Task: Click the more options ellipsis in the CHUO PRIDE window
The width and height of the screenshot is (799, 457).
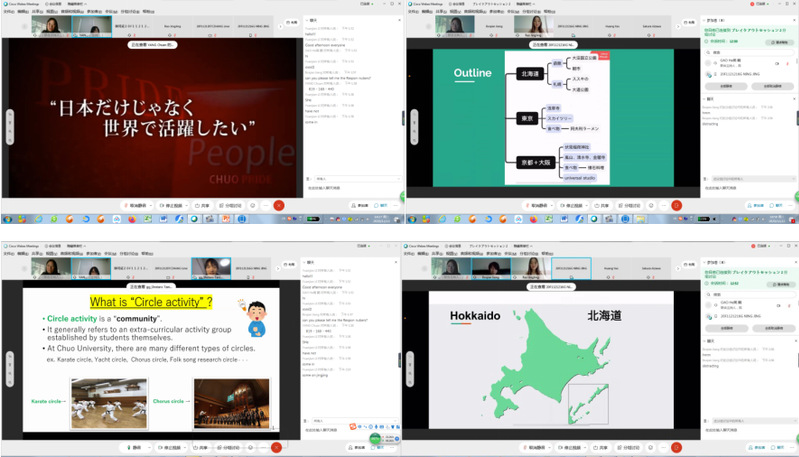Action: coord(264,205)
